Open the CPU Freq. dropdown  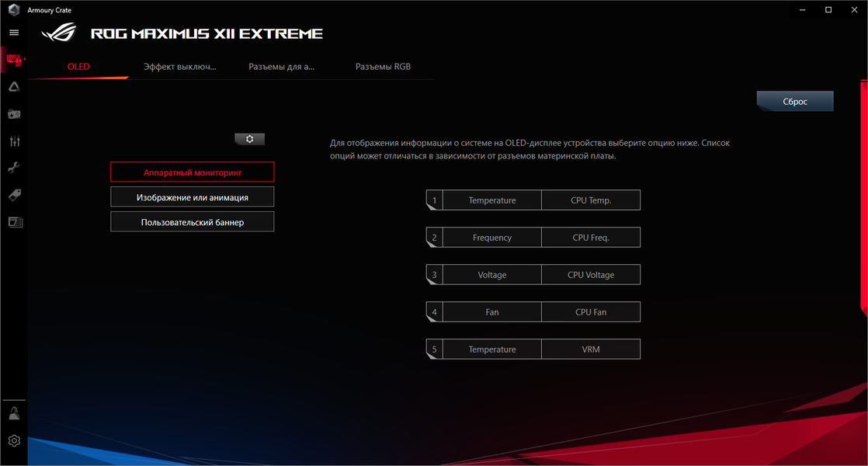(591, 238)
